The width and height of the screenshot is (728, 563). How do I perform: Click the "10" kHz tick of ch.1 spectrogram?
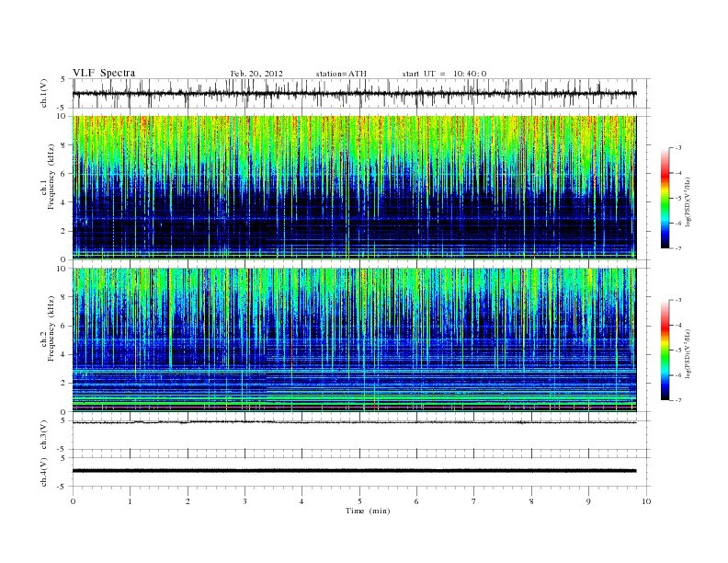point(63,116)
